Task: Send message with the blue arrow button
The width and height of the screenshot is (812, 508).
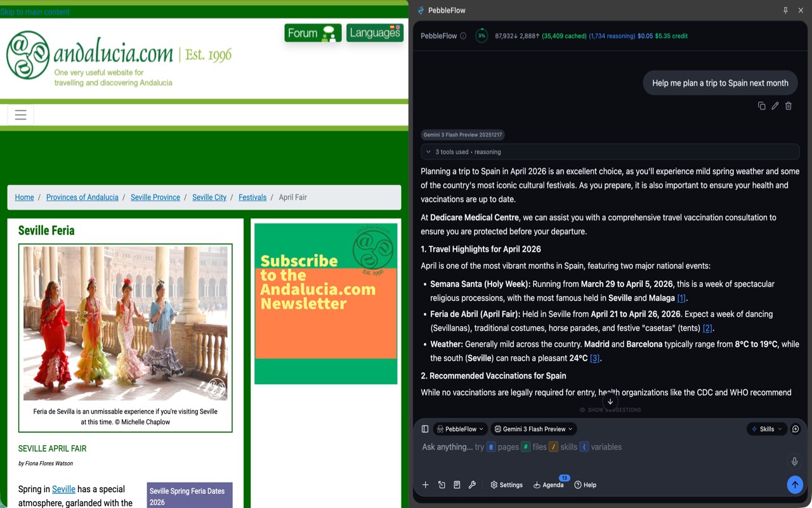Action: point(795,485)
